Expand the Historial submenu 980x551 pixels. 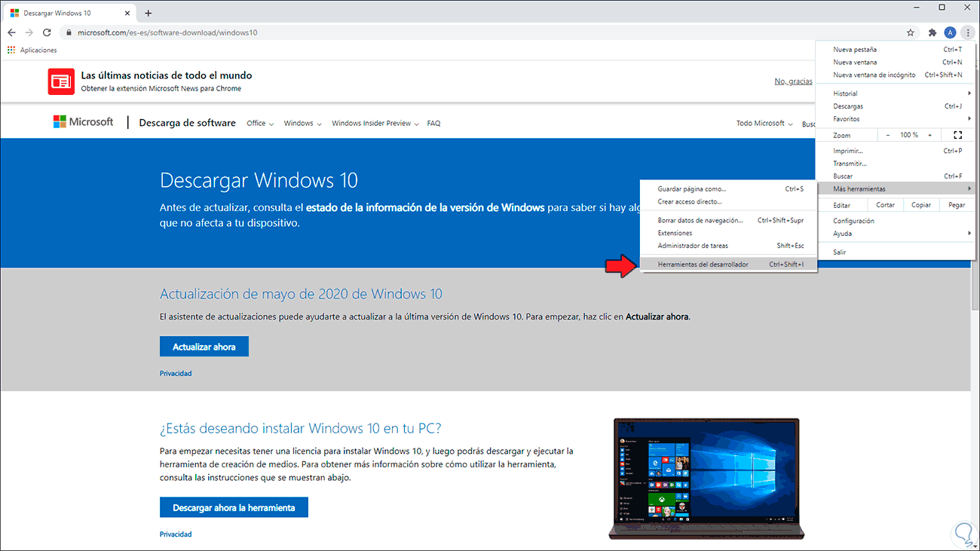click(896, 93)
